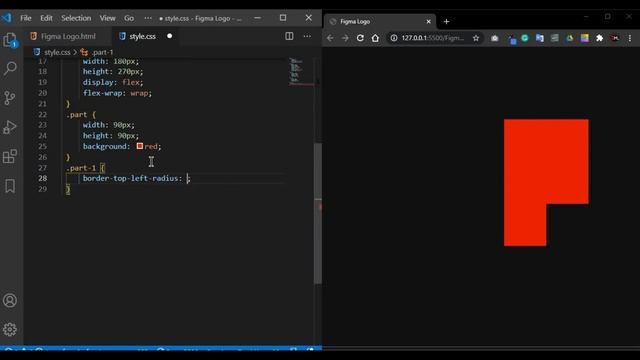View site information icon in address bar

click(x=393, y=38)
